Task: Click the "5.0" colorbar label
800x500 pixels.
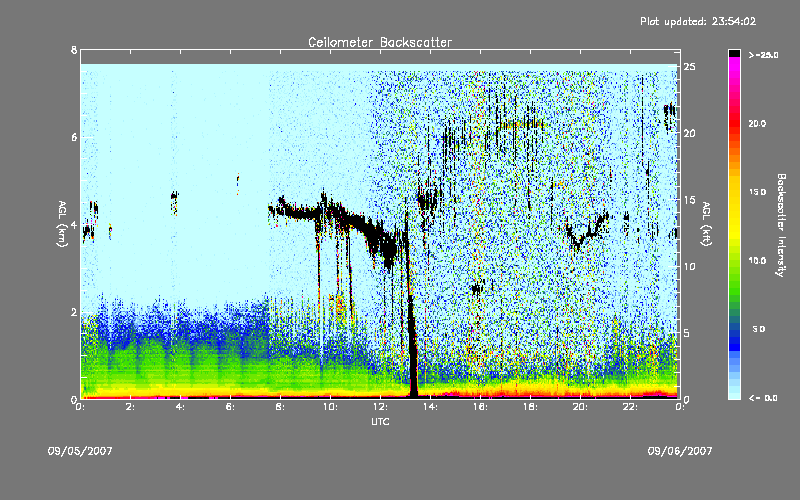Action: 759,329
